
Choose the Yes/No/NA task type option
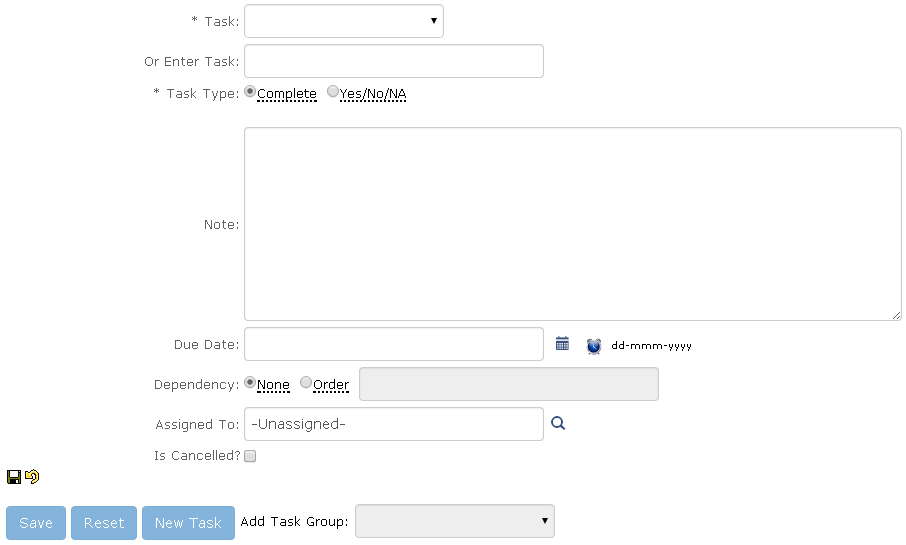coord(333,92)
